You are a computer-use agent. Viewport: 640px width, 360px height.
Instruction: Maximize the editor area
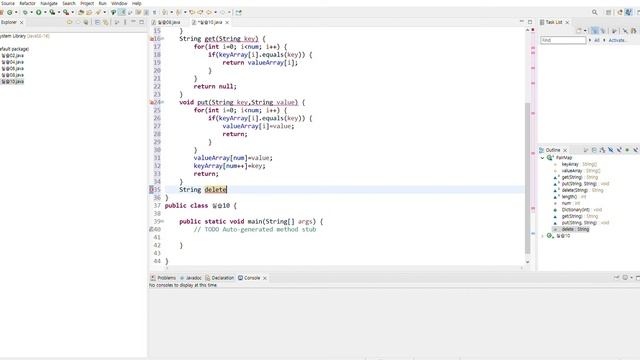point(530,22)
